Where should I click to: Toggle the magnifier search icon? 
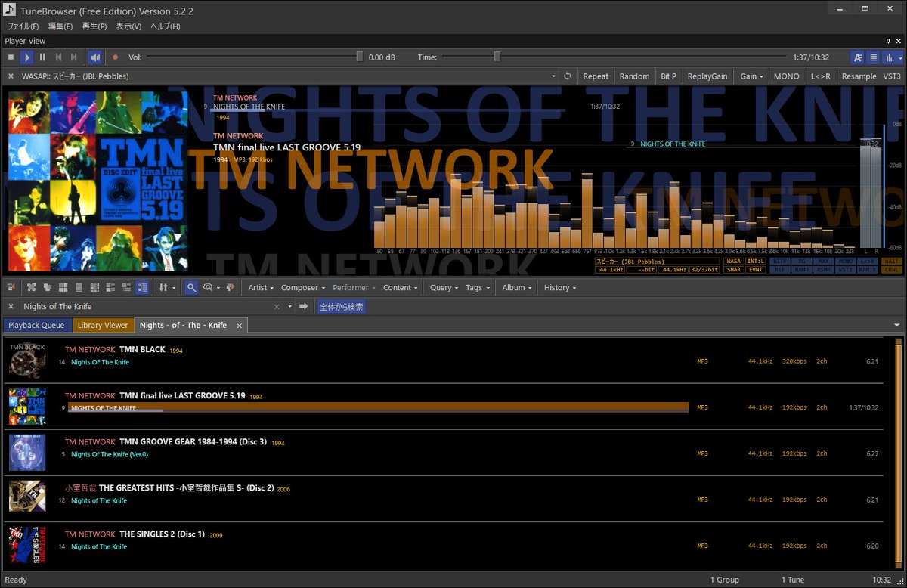click(191, 288)
